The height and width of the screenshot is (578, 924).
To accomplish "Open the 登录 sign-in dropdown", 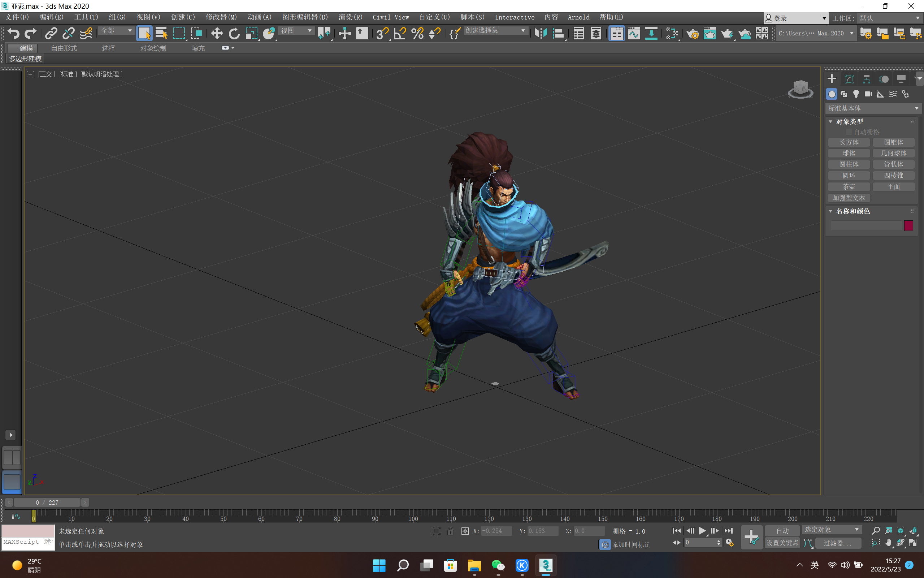I will coord(796,18).
